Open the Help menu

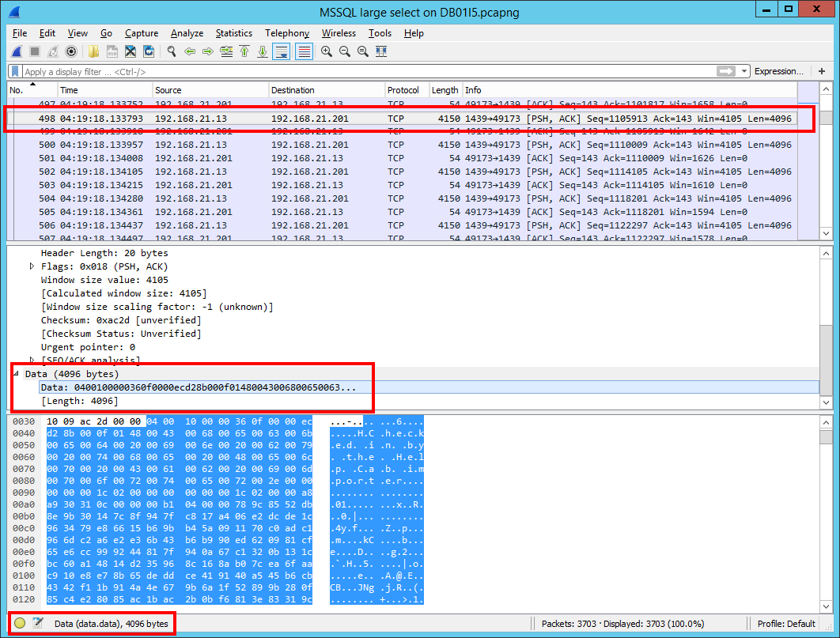coord(414,33)
